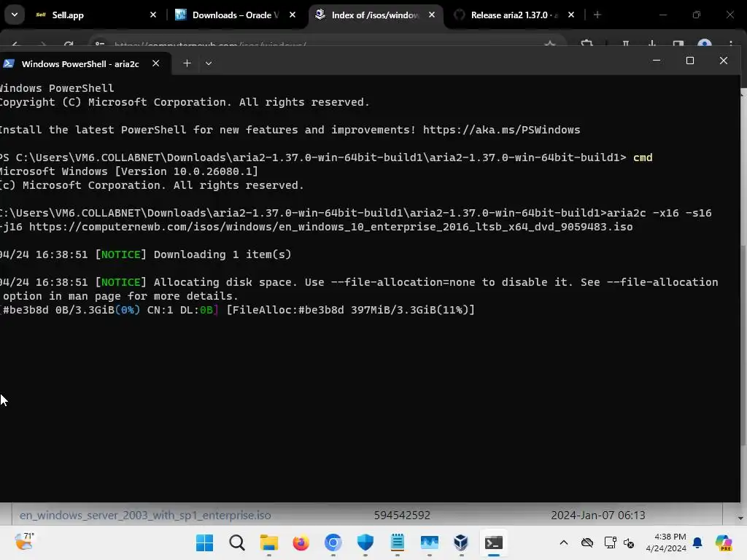Maximize the Windows Terminal window
The height and width of the screenshot is (560, 747).
(x=690, y=61)
